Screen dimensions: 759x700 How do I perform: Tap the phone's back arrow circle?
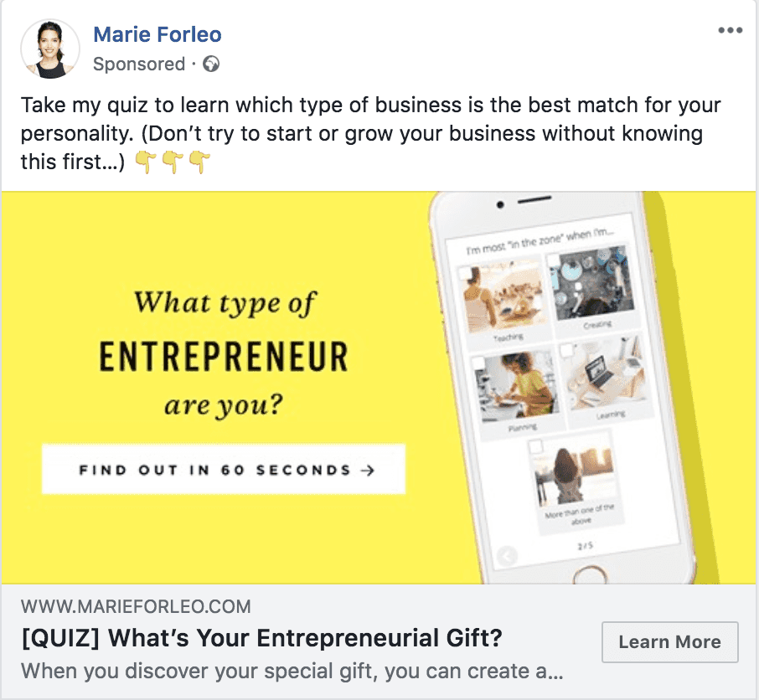(507, 556)
